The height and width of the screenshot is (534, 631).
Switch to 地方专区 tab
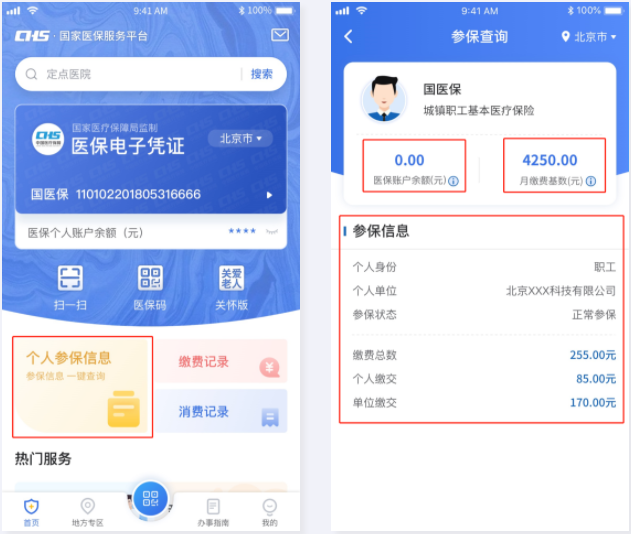coord(87,512)
